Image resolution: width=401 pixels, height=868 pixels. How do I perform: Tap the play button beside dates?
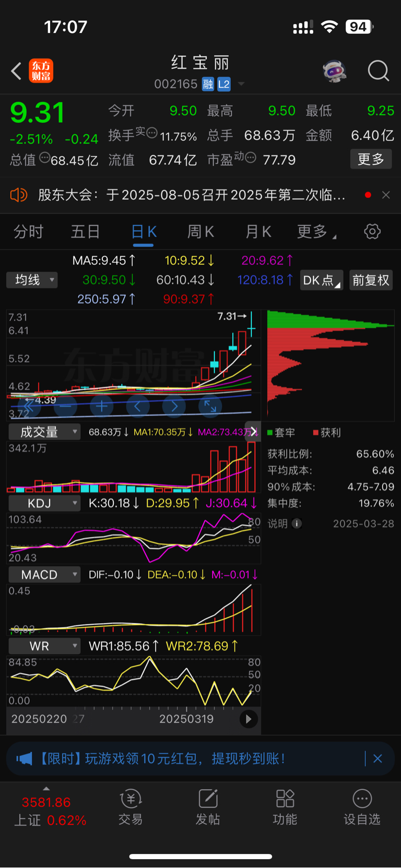pyautogui.click(x=249, y=719)
